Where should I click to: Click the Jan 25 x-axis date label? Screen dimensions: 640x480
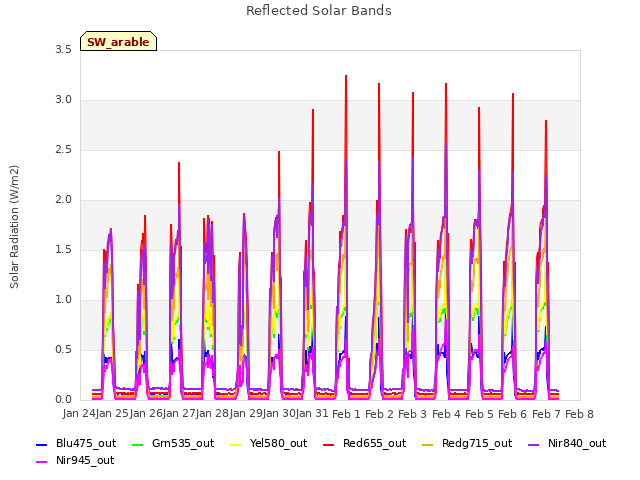click(113, 414)
